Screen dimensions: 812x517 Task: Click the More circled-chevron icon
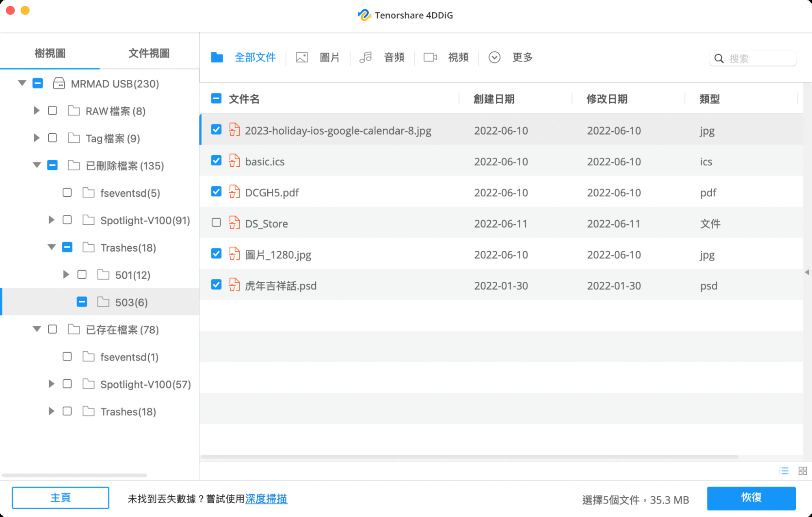point(494,57)
